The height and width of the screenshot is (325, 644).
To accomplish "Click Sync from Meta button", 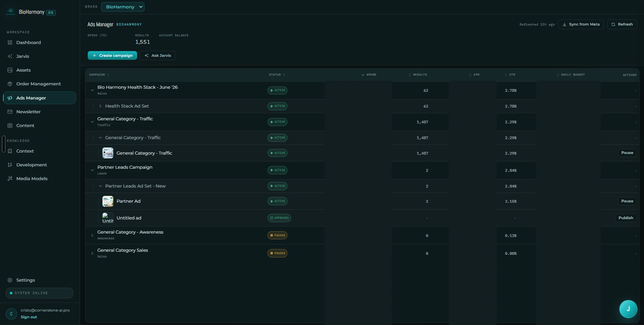I will (x=581, y=25).
